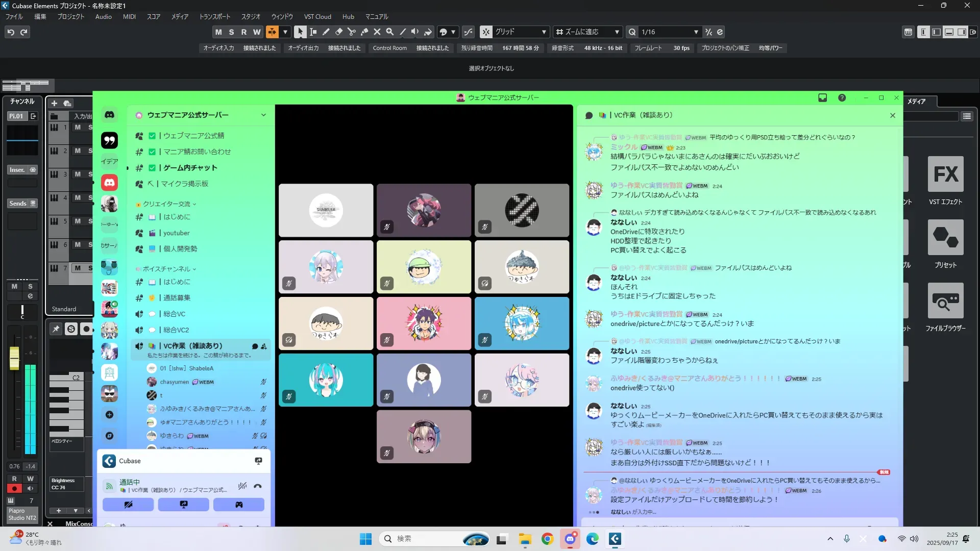Open the 総合VC voice channel
980x551 pixels.
coord(174,314)
